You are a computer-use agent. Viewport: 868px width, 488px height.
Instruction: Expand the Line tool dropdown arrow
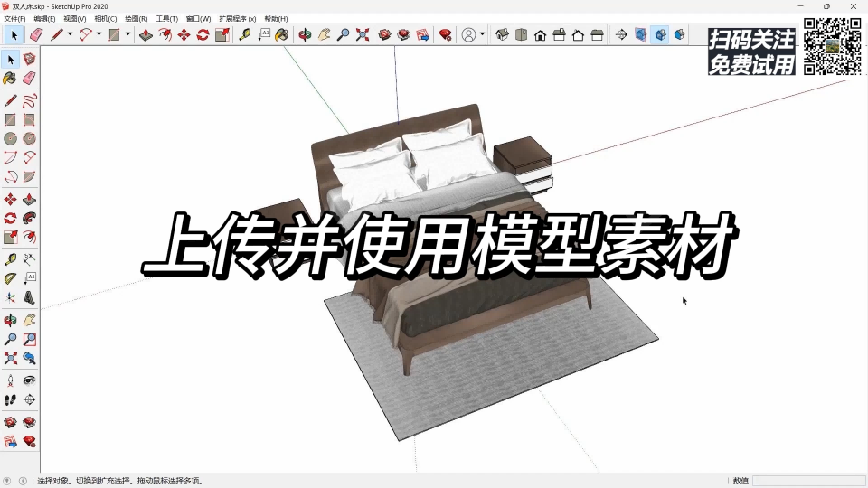70,34
